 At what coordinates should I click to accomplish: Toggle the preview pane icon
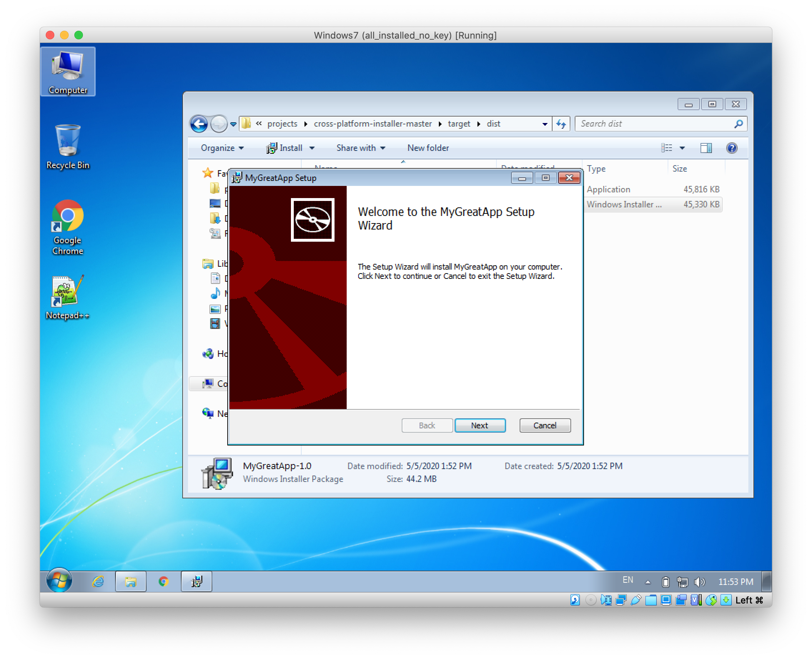click(x=705, y=148)
